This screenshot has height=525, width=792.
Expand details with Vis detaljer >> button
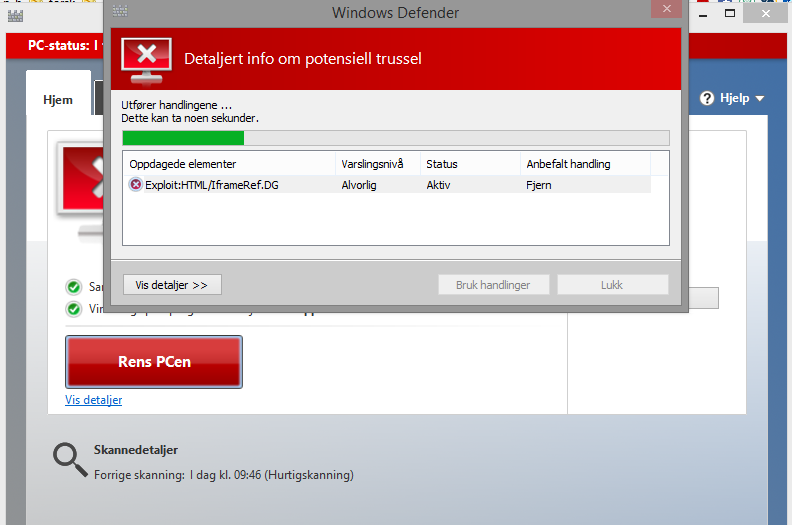pyautogui.click(x=172, y=285)
